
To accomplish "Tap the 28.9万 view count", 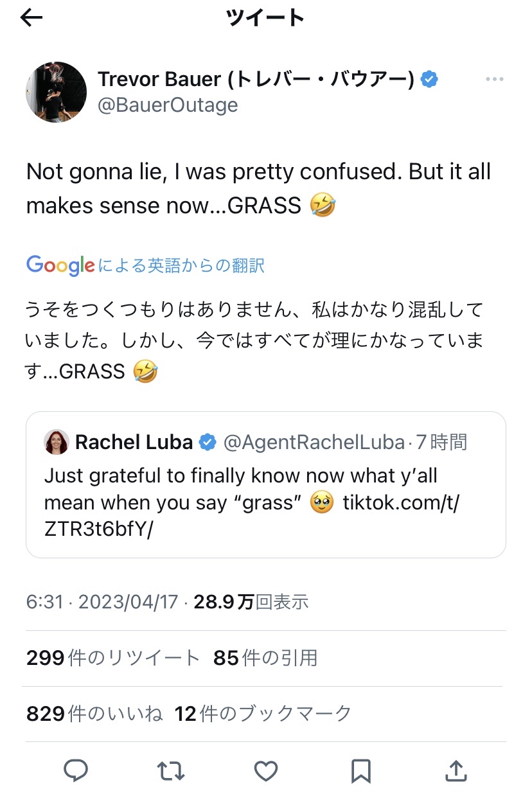I will [251, 602].
